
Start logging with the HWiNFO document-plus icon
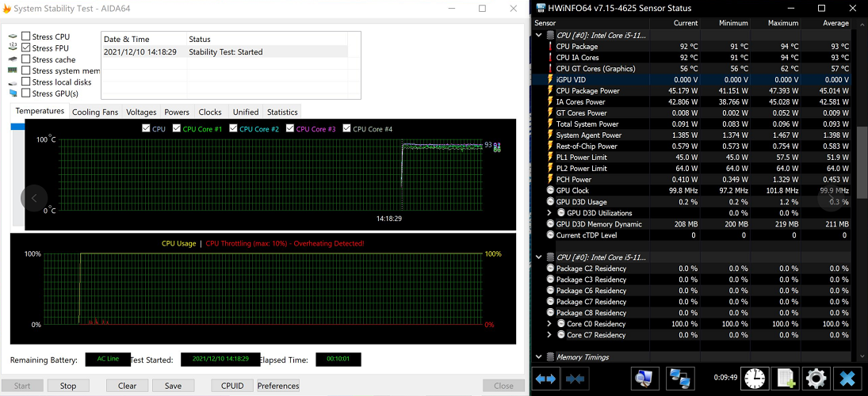786,379
